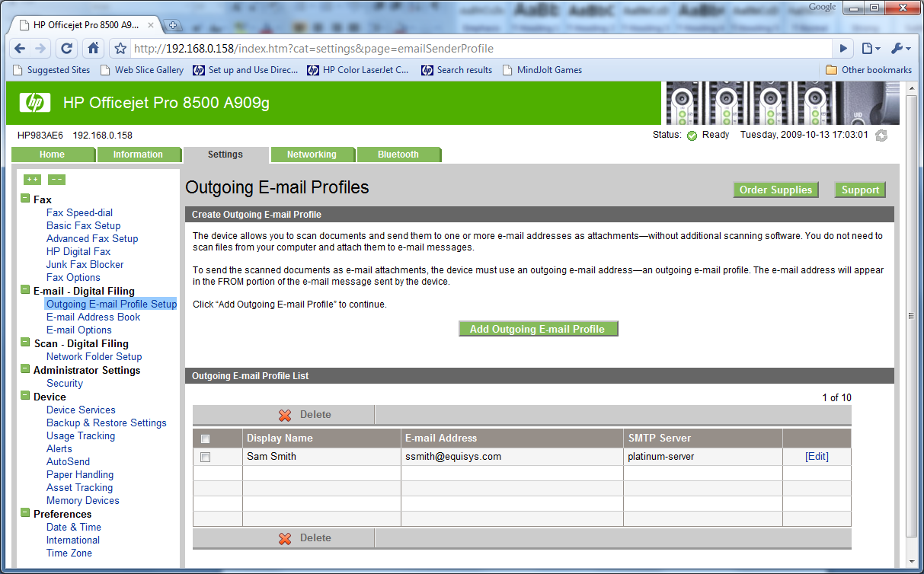Switch to the Home tab
This screenshot has height=574, width=924.
[x=53, y=155]
